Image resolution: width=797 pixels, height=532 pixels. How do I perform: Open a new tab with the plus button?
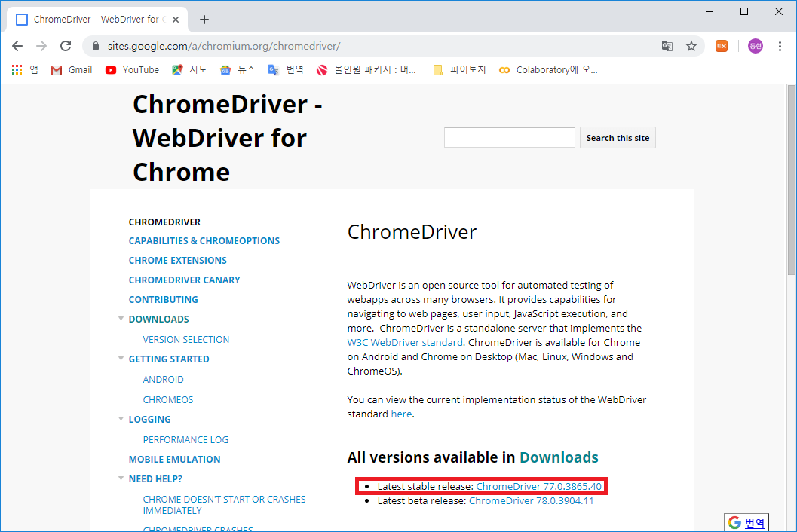coord(204,20)
